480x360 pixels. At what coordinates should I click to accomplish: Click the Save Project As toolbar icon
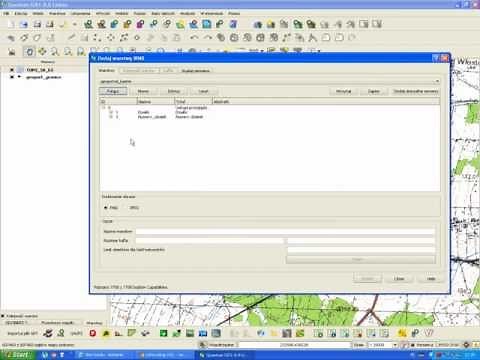click(50, 24)
